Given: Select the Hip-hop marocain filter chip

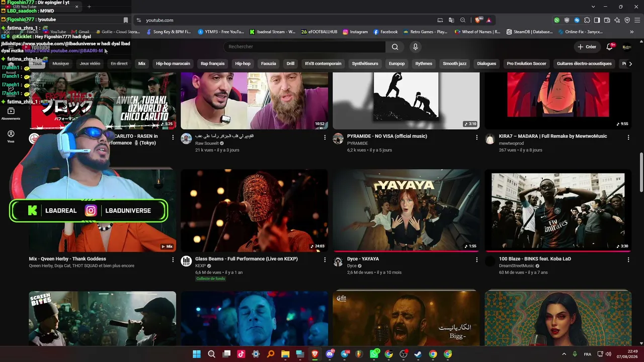Looking at the screenshot, I should coord(173,64).
